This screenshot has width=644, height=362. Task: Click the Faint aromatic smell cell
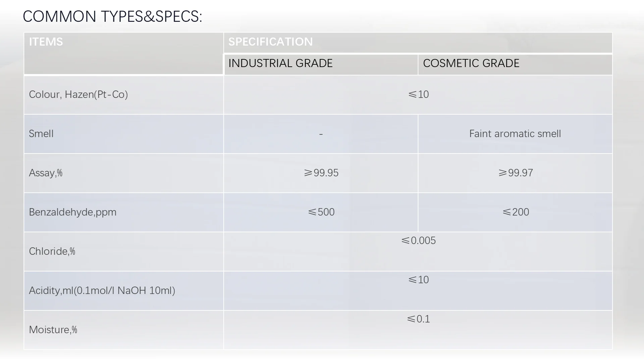pyautogui.click(x=515, y=134)
